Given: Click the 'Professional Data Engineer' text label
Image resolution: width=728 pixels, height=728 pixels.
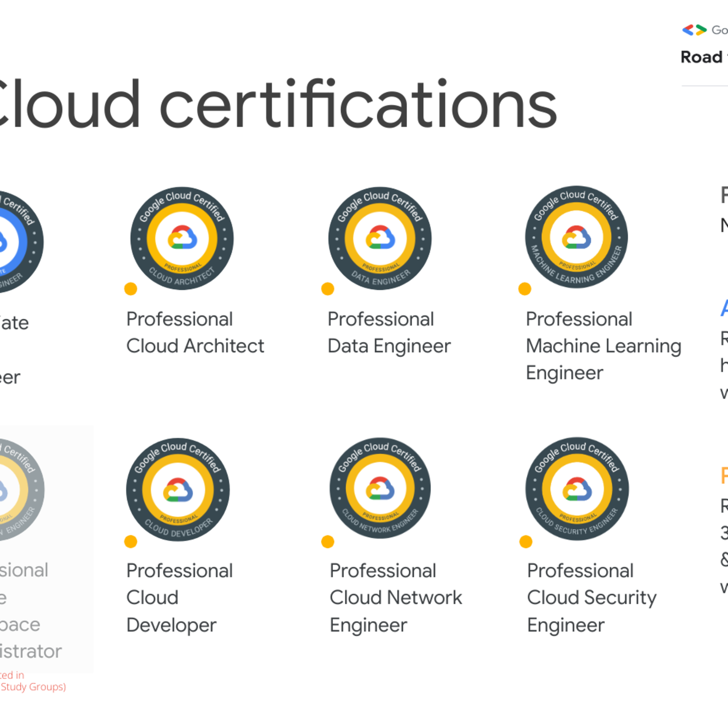Looking at the screenshot, I should (389, 332).
